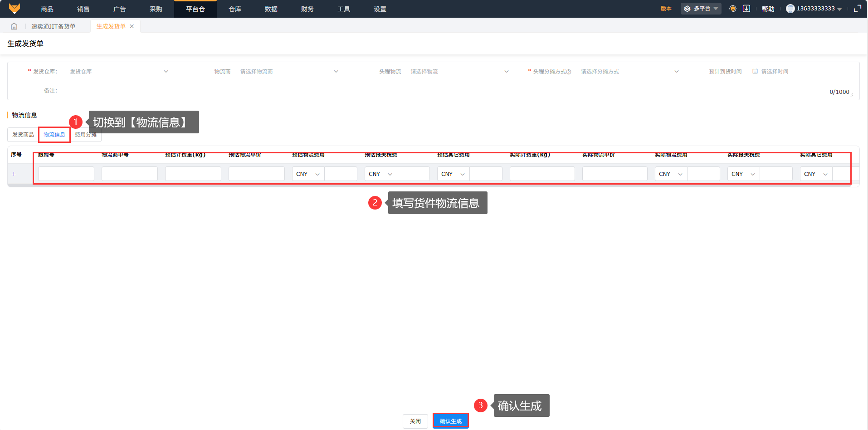Focus the 预估报关税费 amount field
This screenshot has height=430, width=868.
[414, 174]
